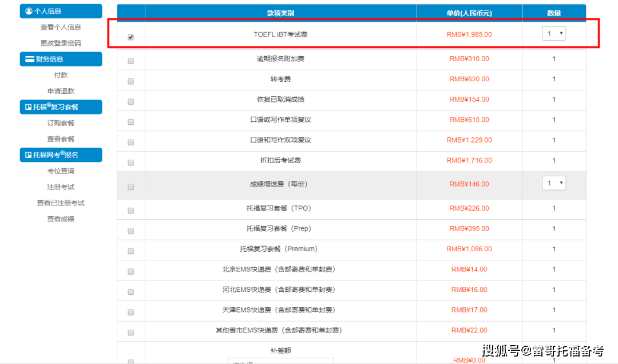Open the 托福网考报名 sidebar section
This screenshot has width=618, height=364.
[61, 155]
